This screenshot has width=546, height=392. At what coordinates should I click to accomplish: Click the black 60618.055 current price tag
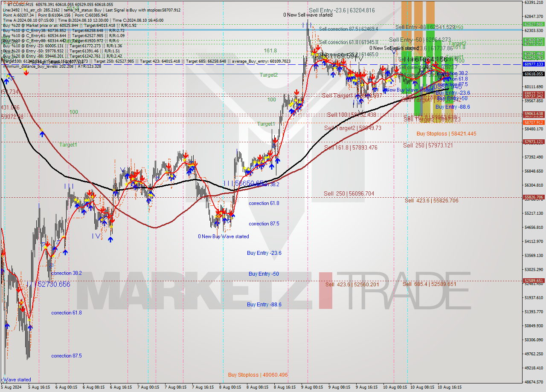point(534,74)
